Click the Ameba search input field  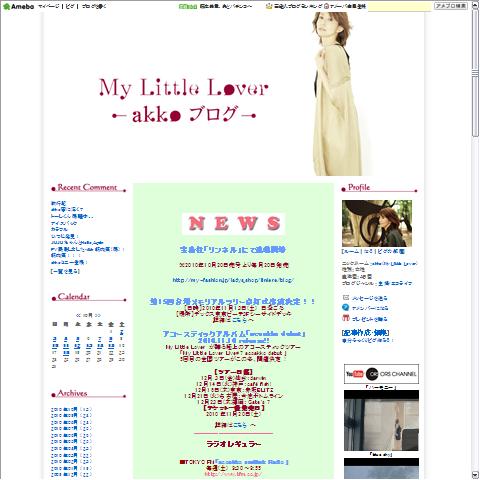(x=400, y=6)
